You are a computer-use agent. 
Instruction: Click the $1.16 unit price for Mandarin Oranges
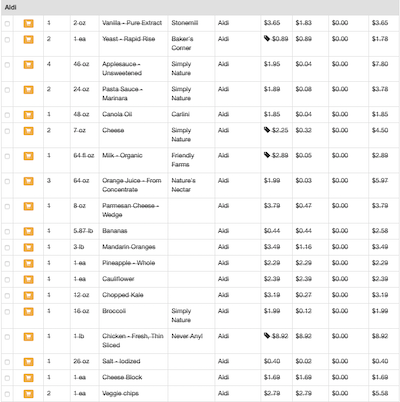point(304,247)
